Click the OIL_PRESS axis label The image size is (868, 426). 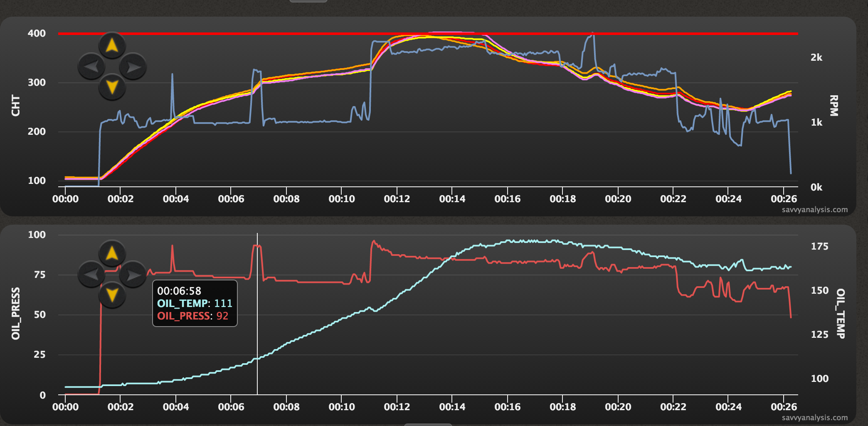pos(15,314)
